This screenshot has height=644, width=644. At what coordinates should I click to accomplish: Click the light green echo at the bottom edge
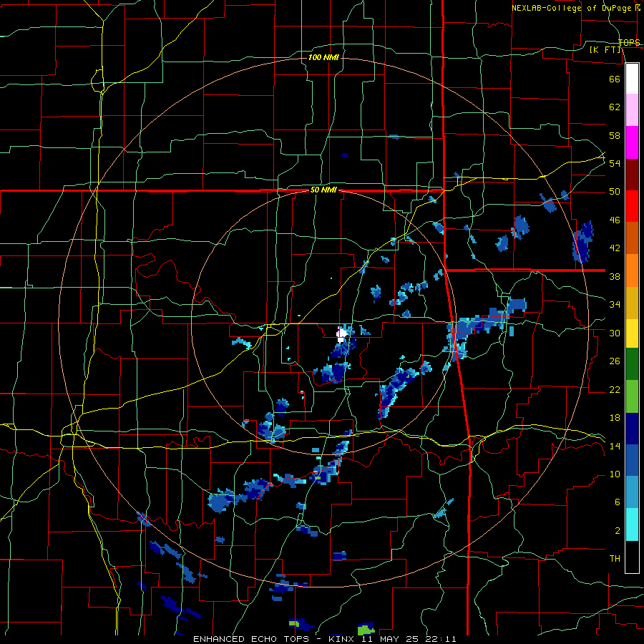[366, 629]
